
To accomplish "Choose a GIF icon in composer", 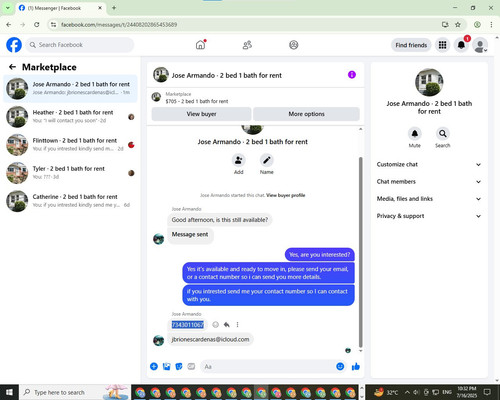I will [x=191, y=367].
